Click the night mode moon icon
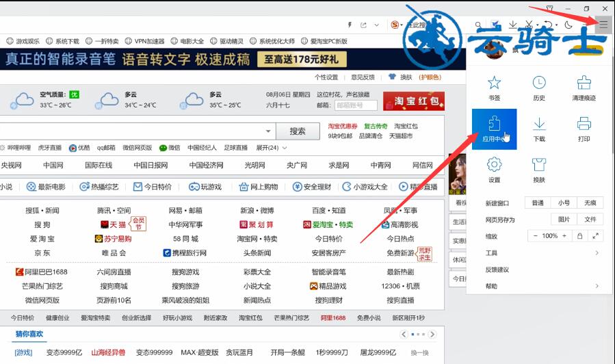The height and width of the screenshot is (364, 615). 568,25
